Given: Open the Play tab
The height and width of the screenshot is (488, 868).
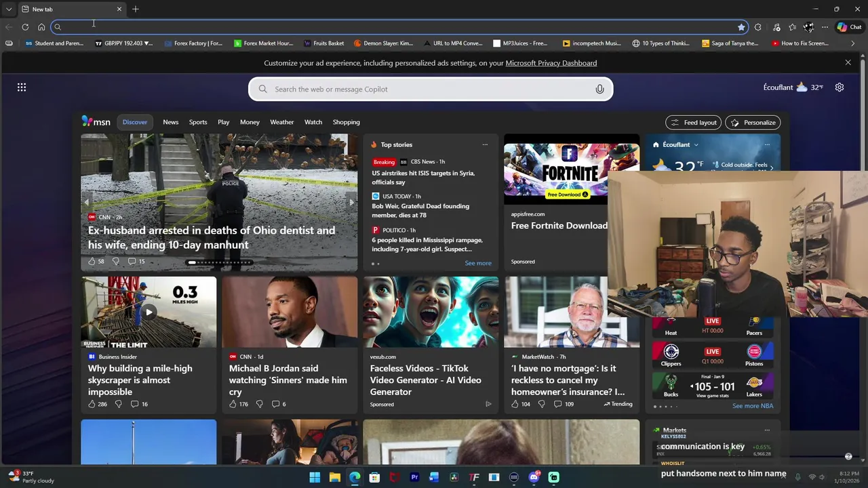Looking at the screenshot, I should pyautogui.click(x=224, y=122).
